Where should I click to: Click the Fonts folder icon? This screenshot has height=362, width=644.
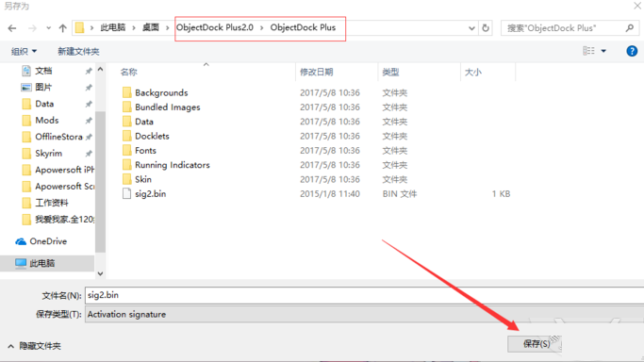tap(127, 150)
